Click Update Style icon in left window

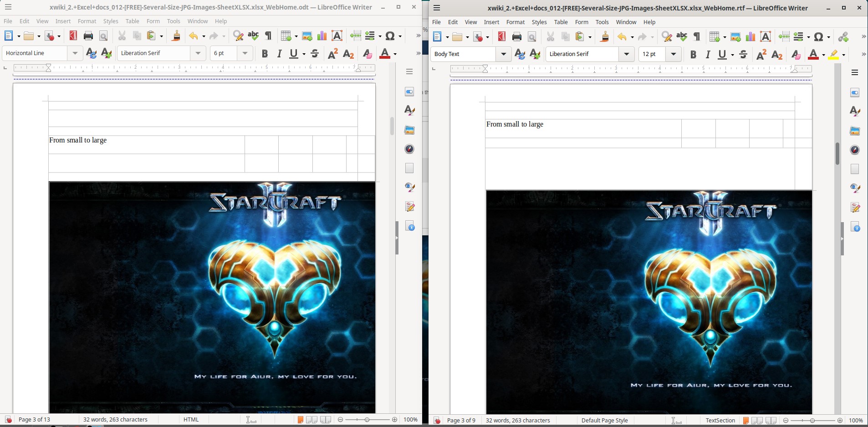[x=91, y=53]
